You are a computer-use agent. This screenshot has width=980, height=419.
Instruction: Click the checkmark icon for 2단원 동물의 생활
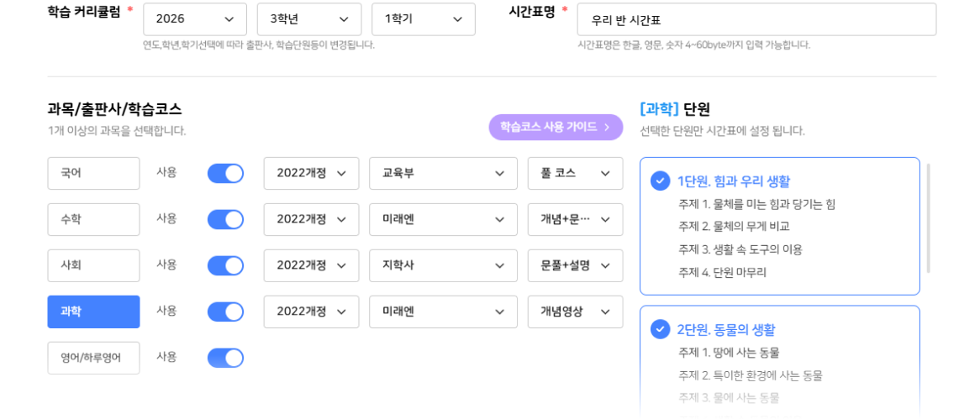tap(660, 329)
